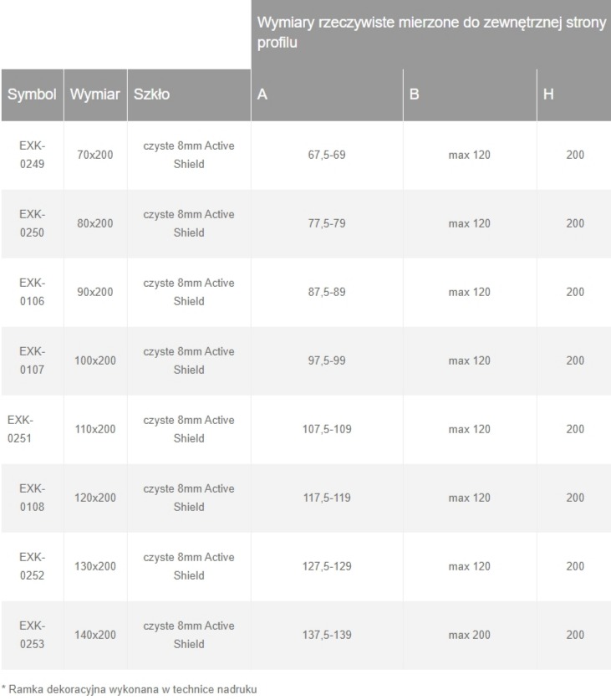
Task: Select the EXK-0251 symbol cell
Action: (x=23, y=429)
